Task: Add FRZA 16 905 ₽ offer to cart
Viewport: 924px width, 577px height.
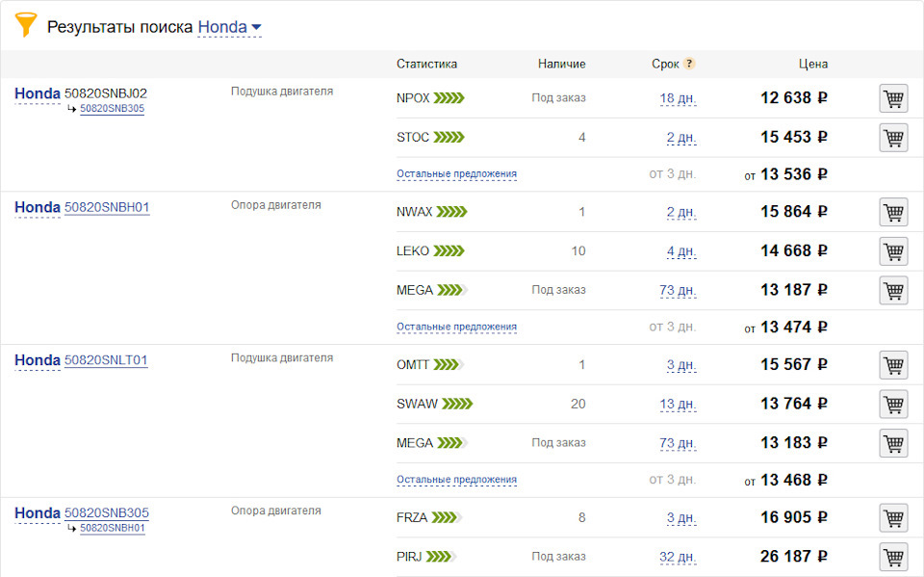Action: click(893, 518)
